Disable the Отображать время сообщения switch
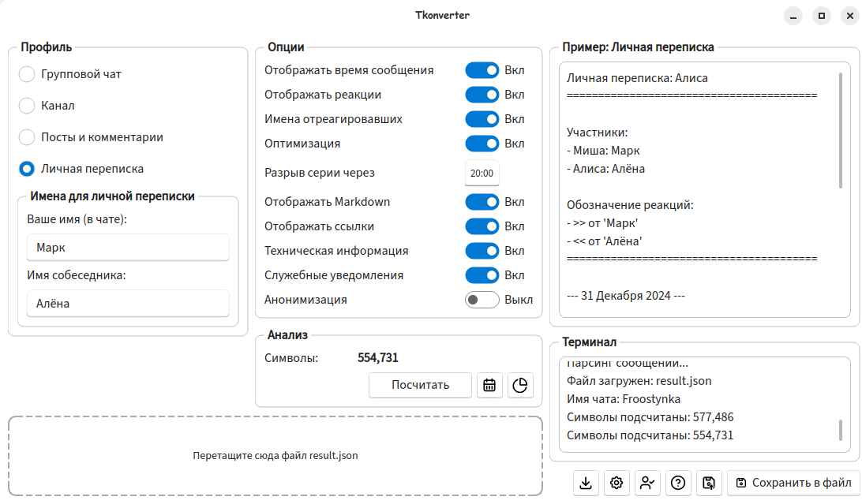This screenshot has height=504, width=862. coord(482,70)
